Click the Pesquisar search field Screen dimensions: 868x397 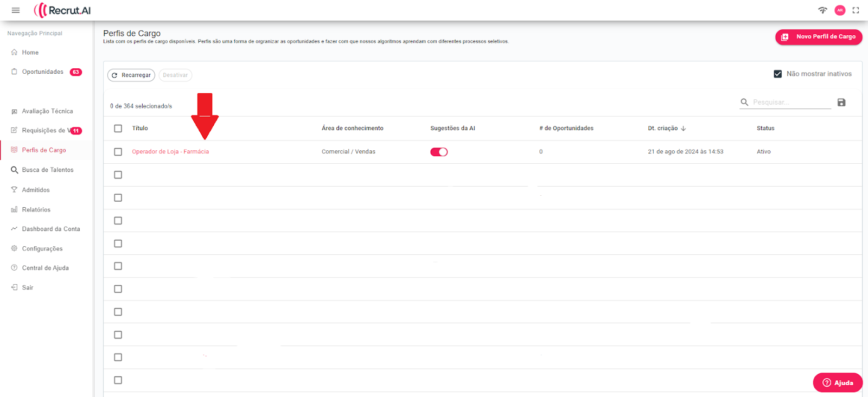pyautogui.click(x=790, y=103)
